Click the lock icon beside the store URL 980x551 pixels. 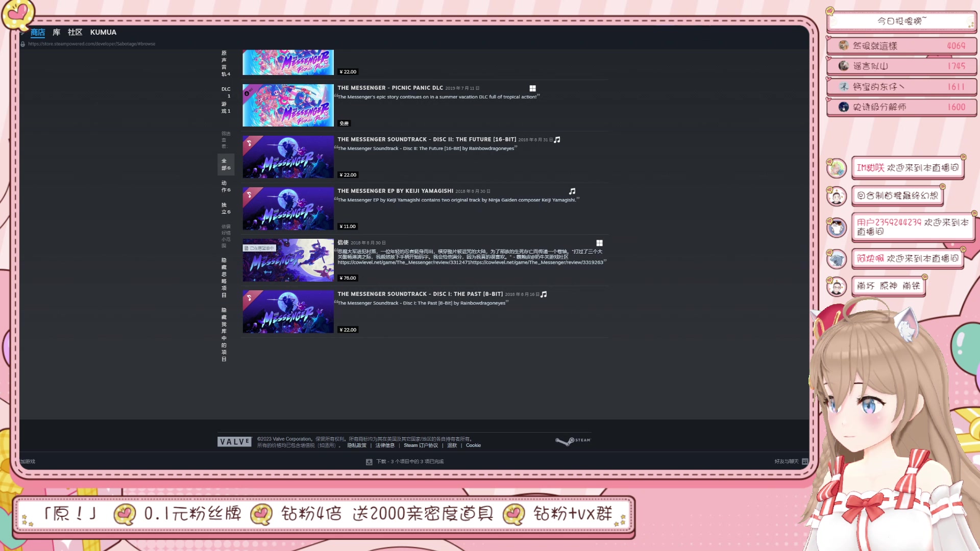[23, 44]
